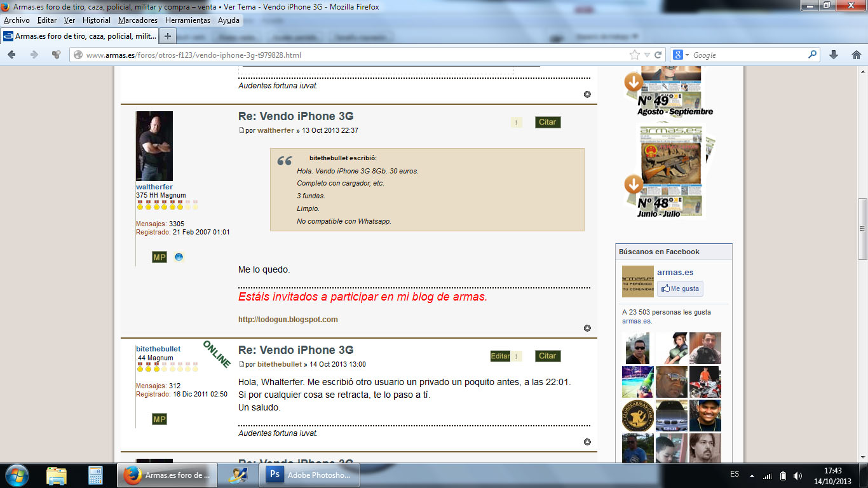Report waltherfer's post with the exclamation icon

(x=517, y=123)
